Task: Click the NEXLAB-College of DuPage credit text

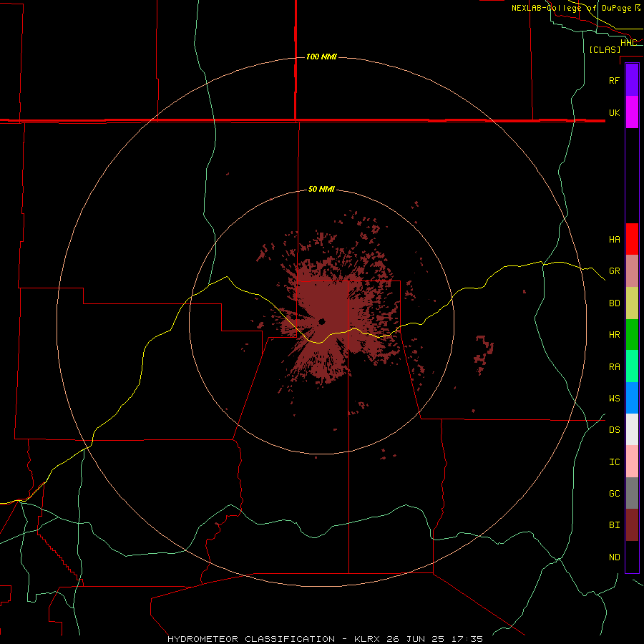Action: coord(572,8)
